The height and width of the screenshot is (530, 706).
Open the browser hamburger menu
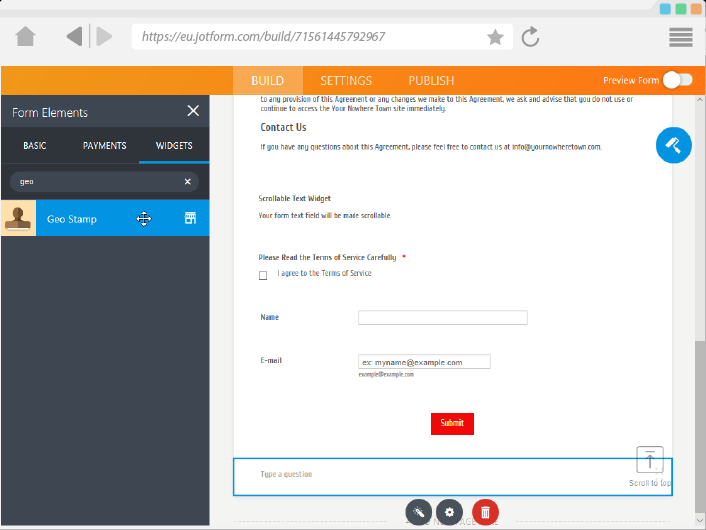(x=681, y=37)
